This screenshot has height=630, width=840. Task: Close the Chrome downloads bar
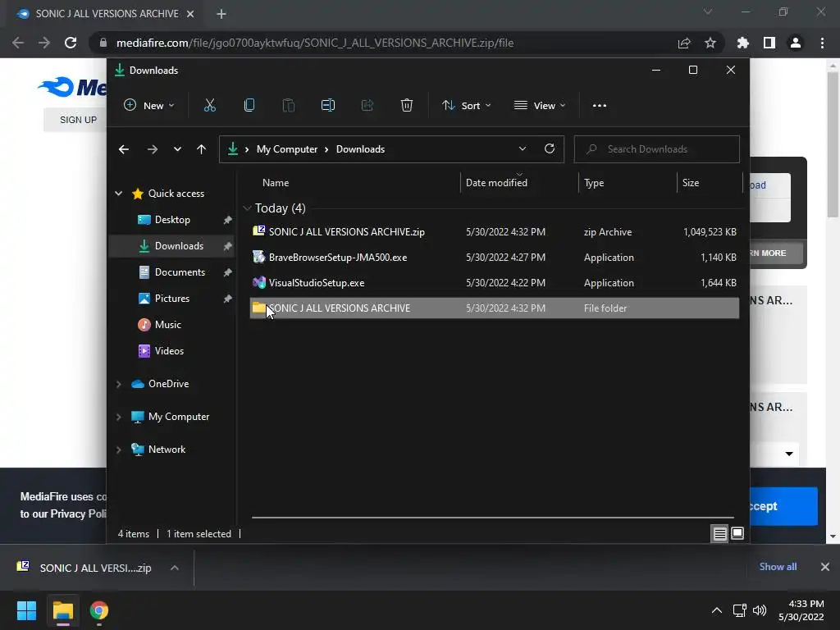click(x=825, y=567)
